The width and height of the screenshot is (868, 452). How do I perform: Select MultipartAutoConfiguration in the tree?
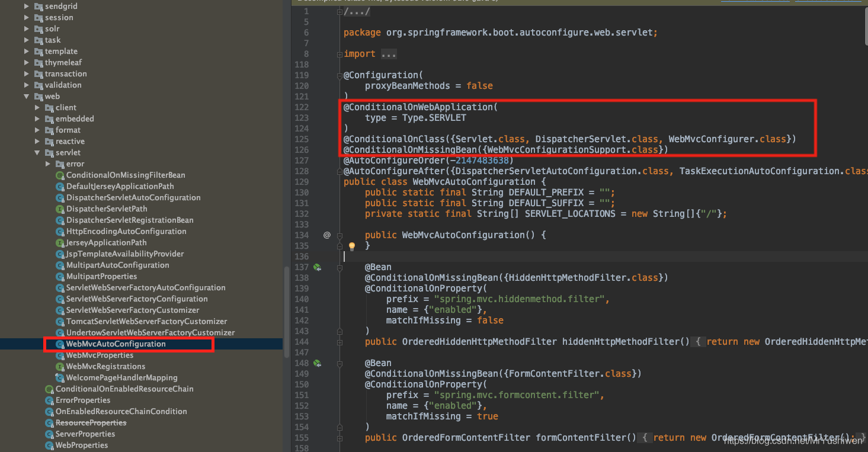point(118,265)
